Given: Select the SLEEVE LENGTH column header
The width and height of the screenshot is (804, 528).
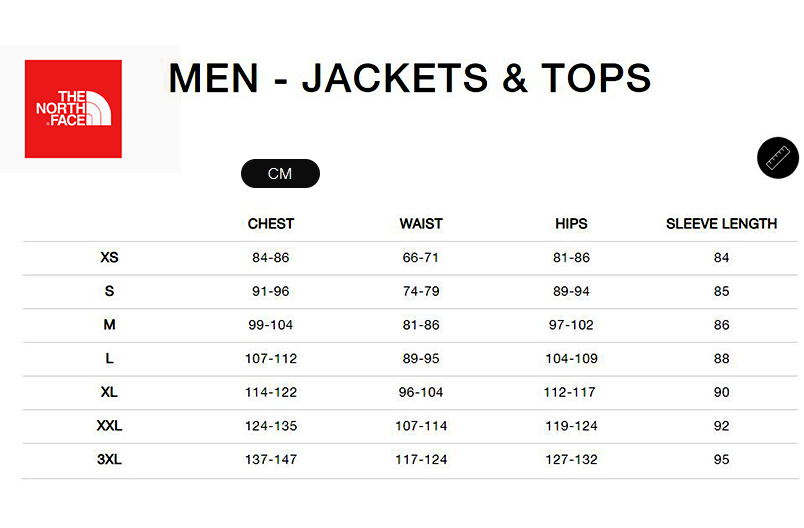Looking at the screenshot, I should coord(721,224).
